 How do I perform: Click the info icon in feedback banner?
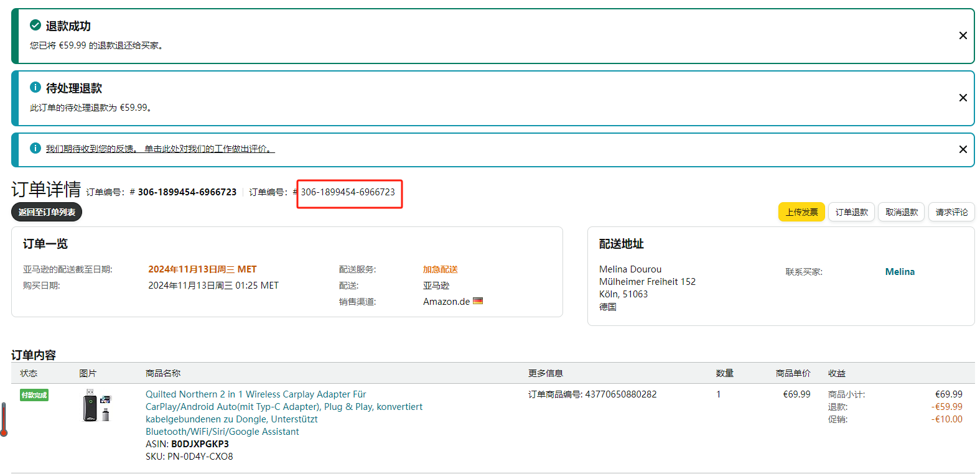(x=35, y=149)
